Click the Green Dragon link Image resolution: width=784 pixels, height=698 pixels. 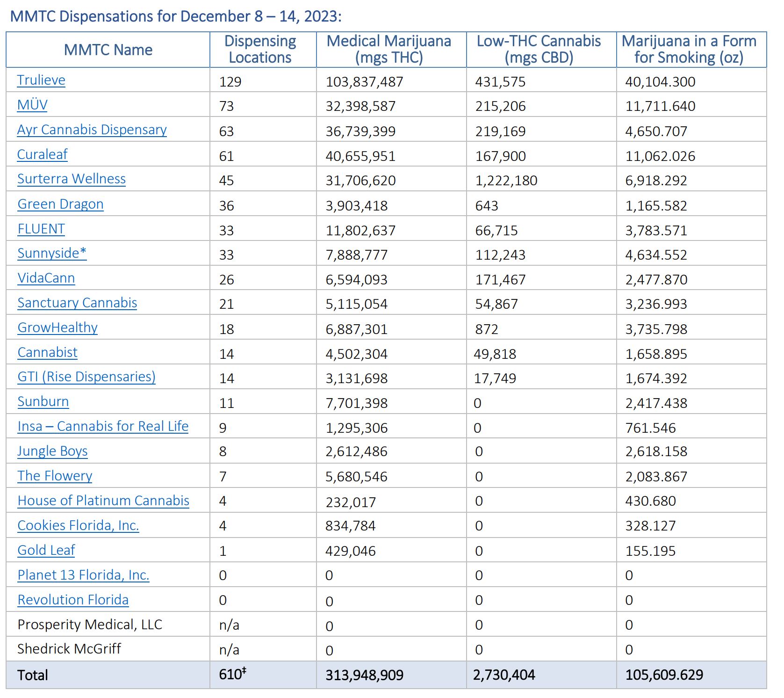60,204
